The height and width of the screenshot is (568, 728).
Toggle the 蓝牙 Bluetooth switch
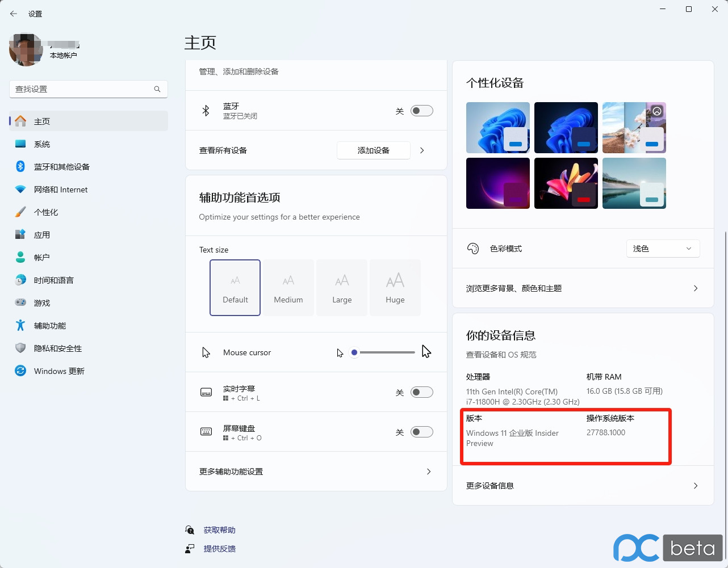(422, 111)
